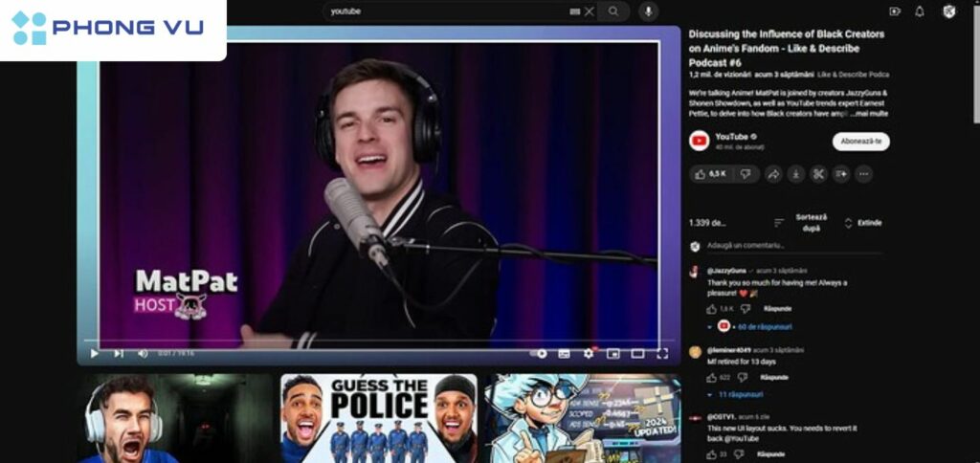Subscribe with the Abonează-te button
The width and height of the screenshot is (980, 463).
click(860, 142)
